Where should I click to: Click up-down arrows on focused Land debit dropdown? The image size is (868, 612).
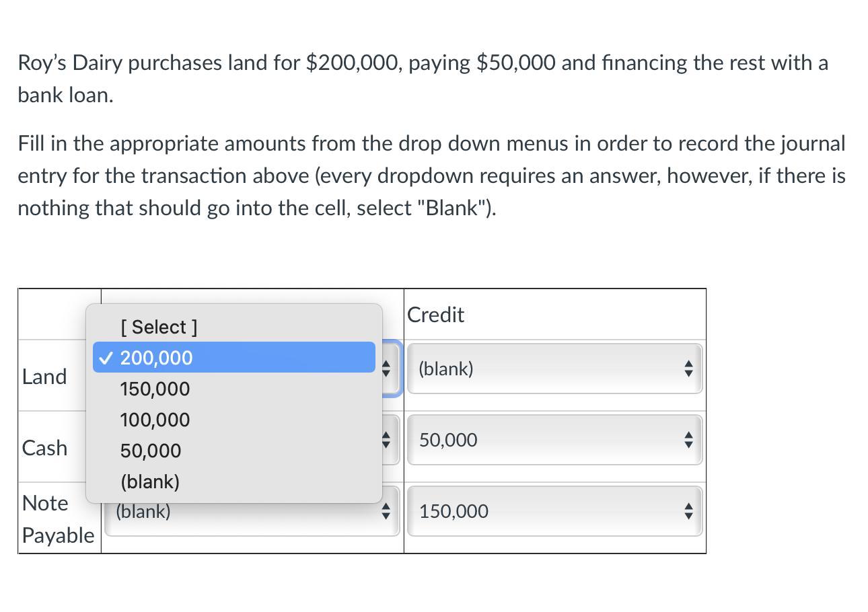click(x=386, y=369)
